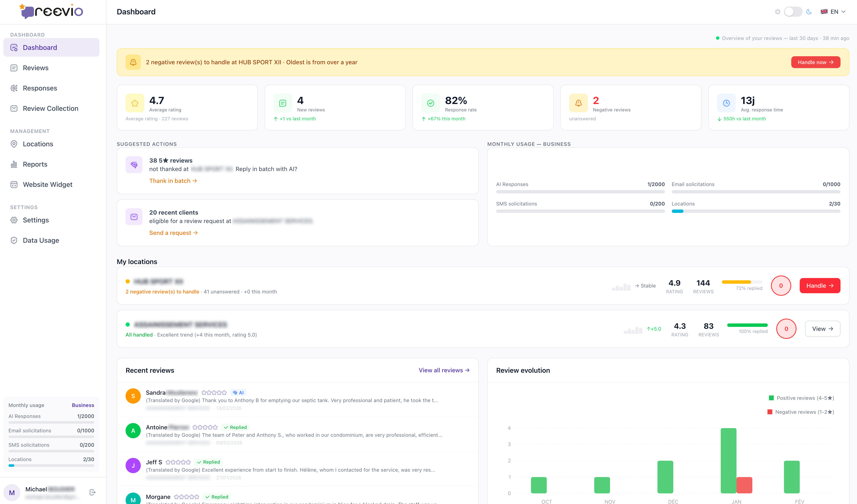This screenshot has width=857, height=504.
Task: Open the Website Widget icon
Action: 14,184
